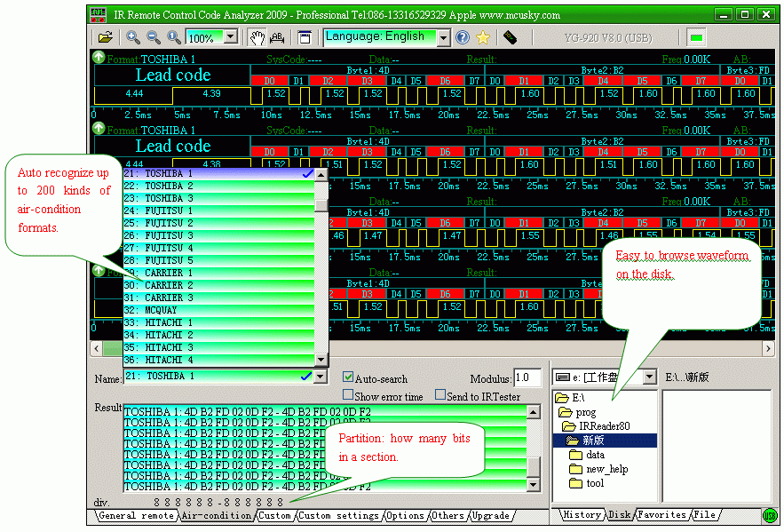Enable the Send to IRTester checkbox
Screen dimensions: 784x532
click(x=440, y=395)
